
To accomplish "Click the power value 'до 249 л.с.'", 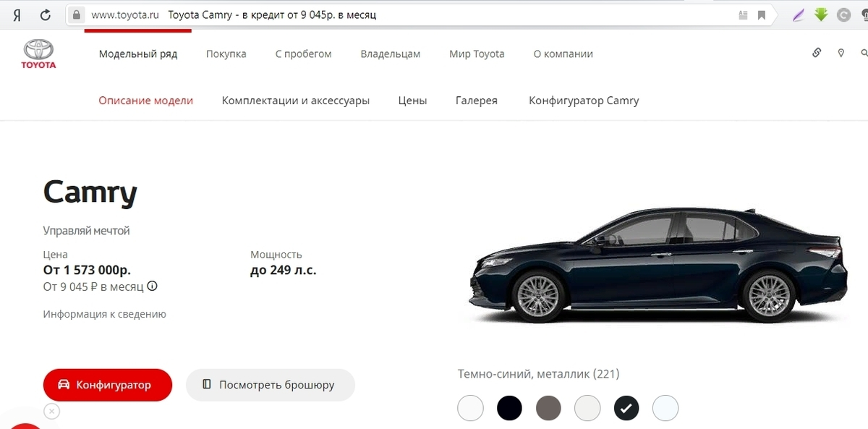I will pos(284,270).
